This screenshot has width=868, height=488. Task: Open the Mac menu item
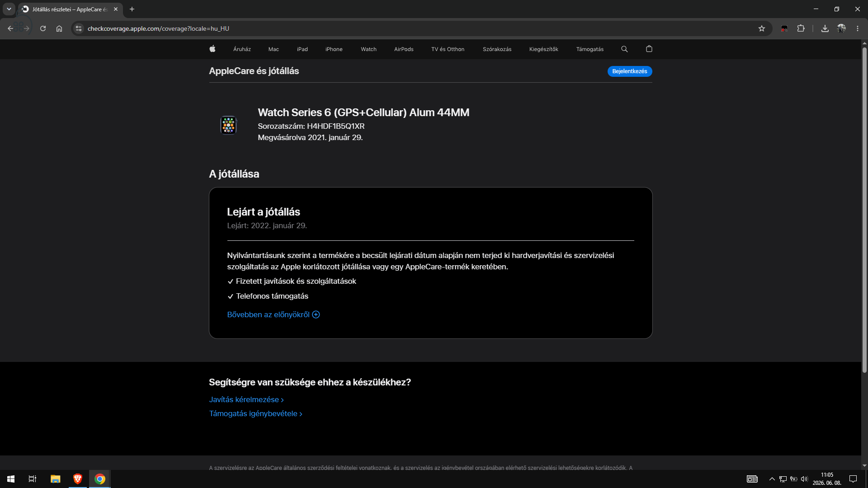[274, 49]
